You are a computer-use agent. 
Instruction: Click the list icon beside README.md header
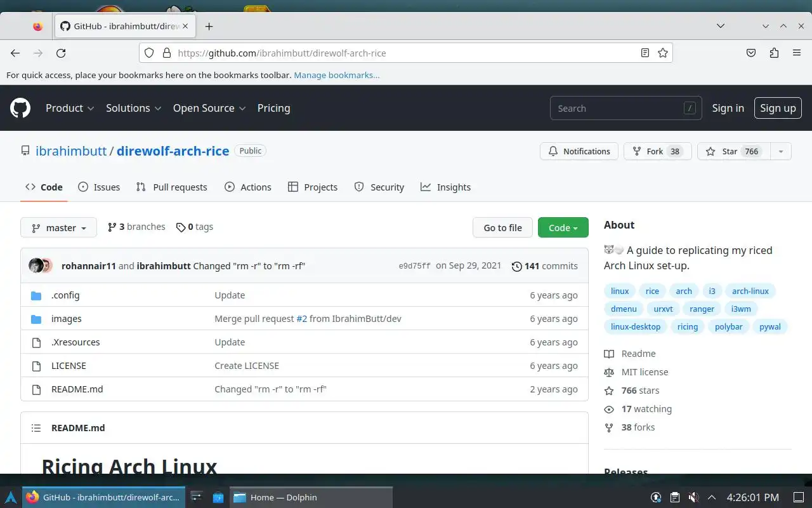point(36,428)
